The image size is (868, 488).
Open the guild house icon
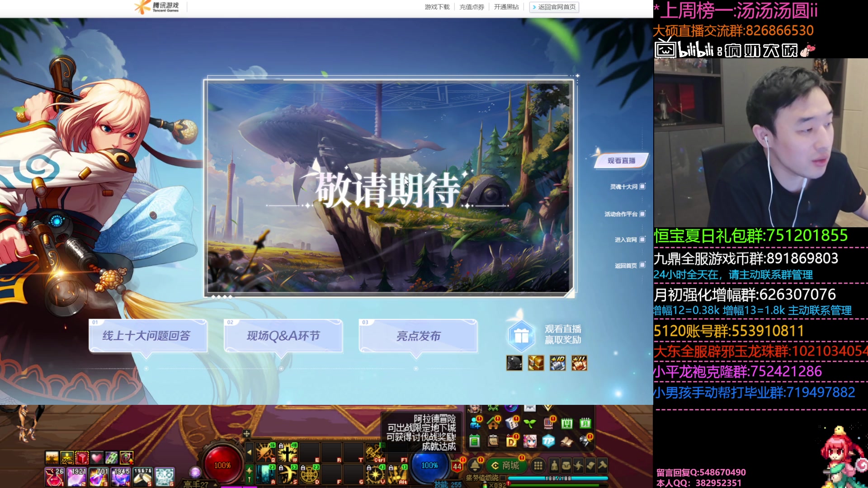pos(493,425)
